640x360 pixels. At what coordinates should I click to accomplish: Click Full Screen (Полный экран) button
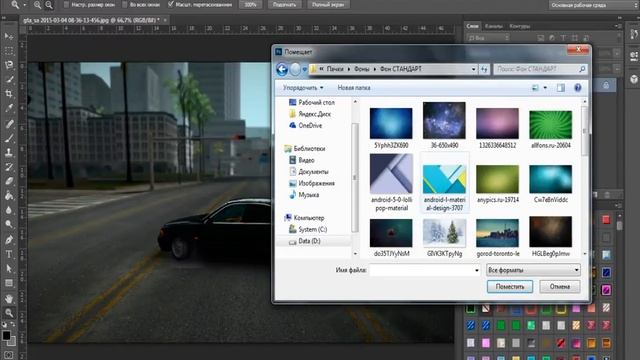pyautogui.click(x=328, y=5)
